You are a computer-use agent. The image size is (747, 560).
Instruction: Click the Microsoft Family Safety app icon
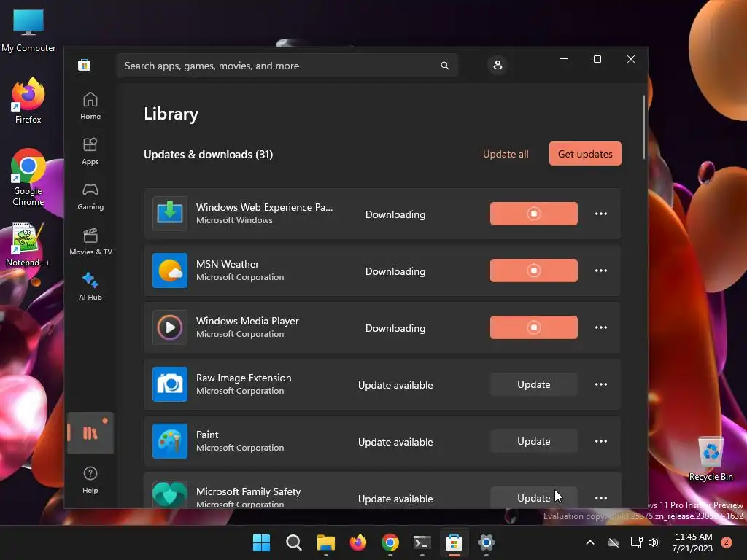point(169,495)
